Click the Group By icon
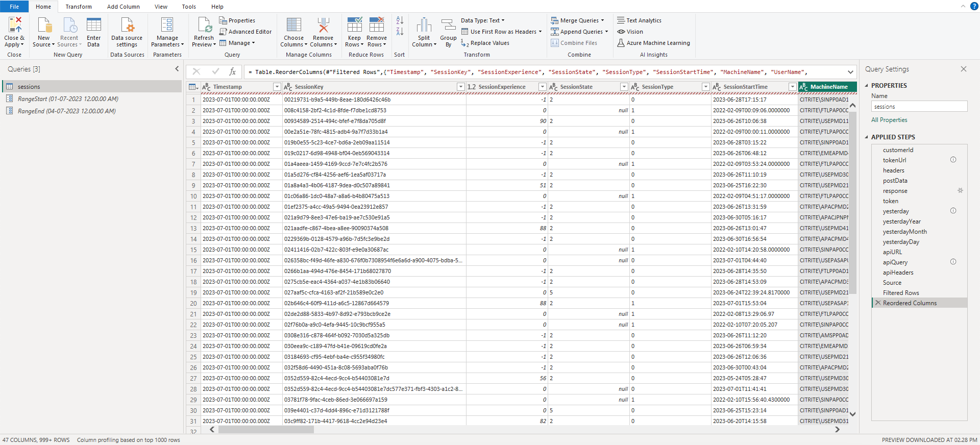The width and height of the screenshot is (980, 445). click(448, 26)
